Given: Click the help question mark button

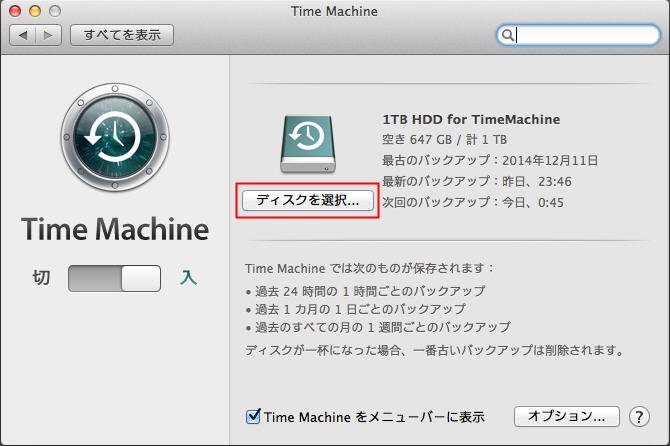Looking at the screenshot, I should [x=639, y=417].
